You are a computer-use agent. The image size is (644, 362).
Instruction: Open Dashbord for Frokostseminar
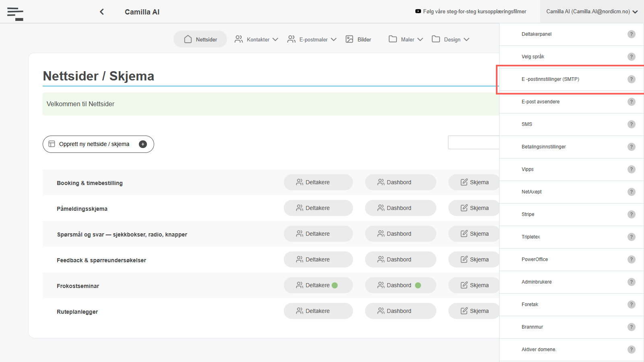coord(400,285)
